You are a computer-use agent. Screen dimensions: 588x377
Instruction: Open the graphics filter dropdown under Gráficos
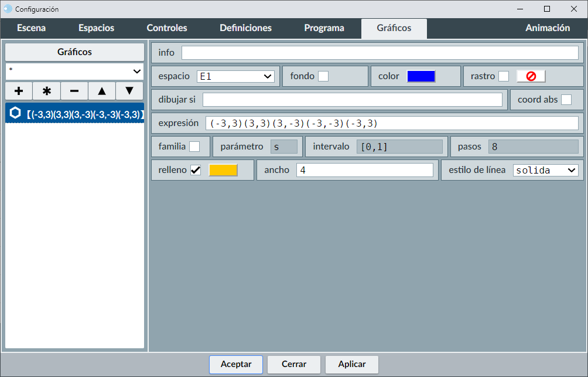[75, 71]
